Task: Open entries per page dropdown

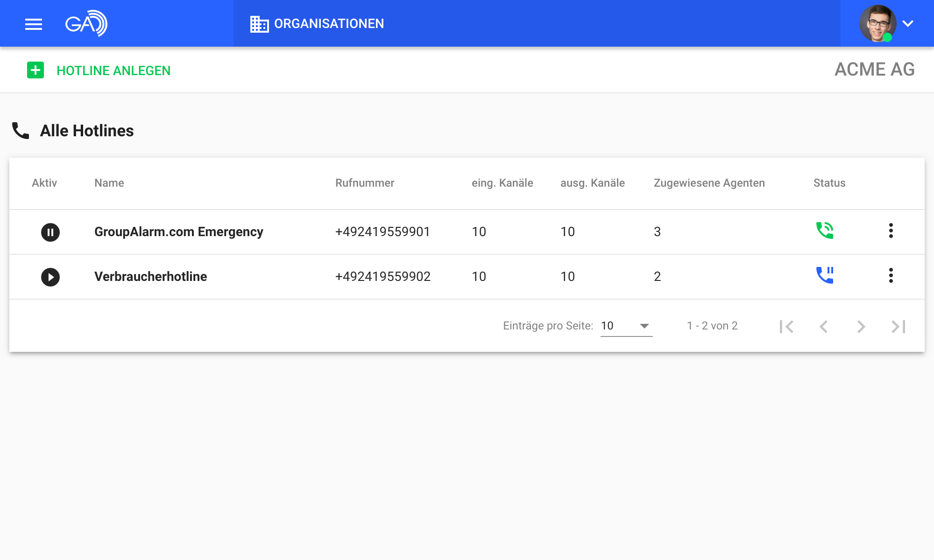Action: pyautogui.click(x=626, y=326)
